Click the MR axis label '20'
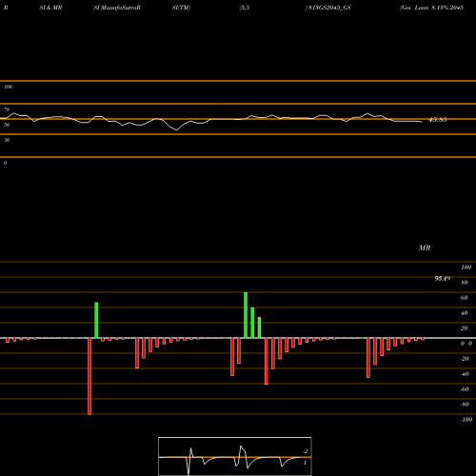This screenshot has height=476, width=476. [465, 328]
